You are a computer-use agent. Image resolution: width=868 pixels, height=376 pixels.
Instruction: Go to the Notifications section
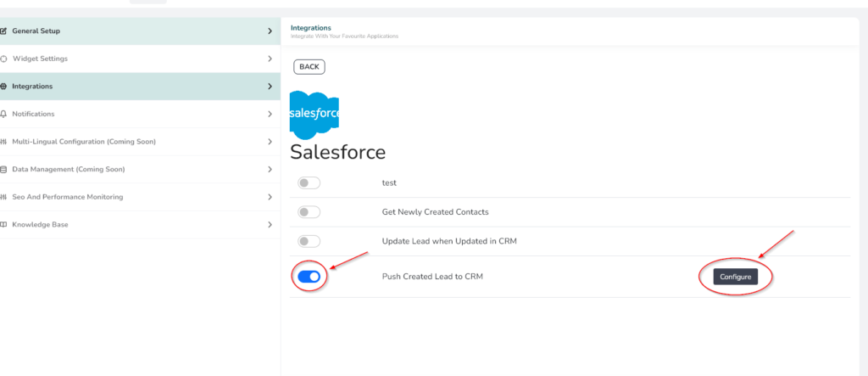tap(140, 115)
